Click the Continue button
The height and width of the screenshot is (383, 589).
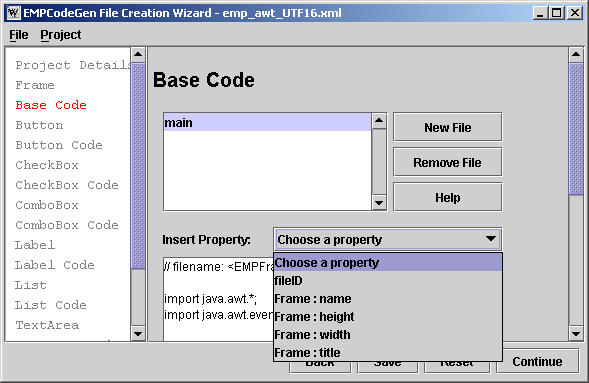(538, 361)
